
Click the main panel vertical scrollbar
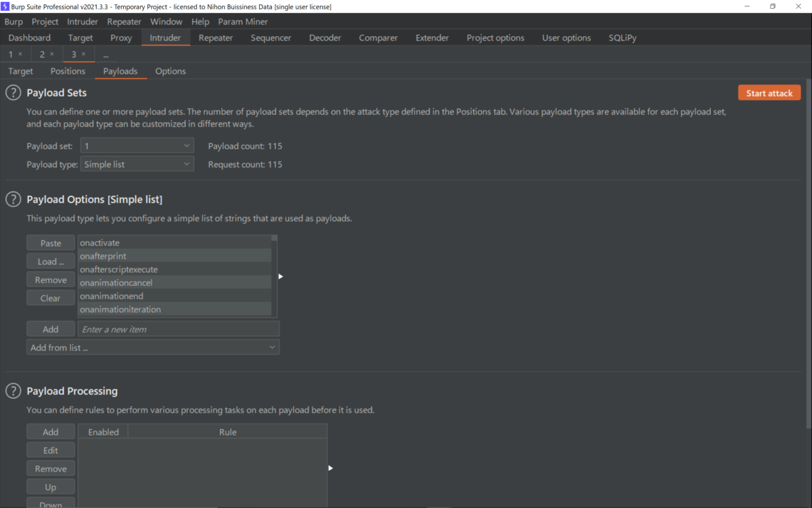click(809, 254)
